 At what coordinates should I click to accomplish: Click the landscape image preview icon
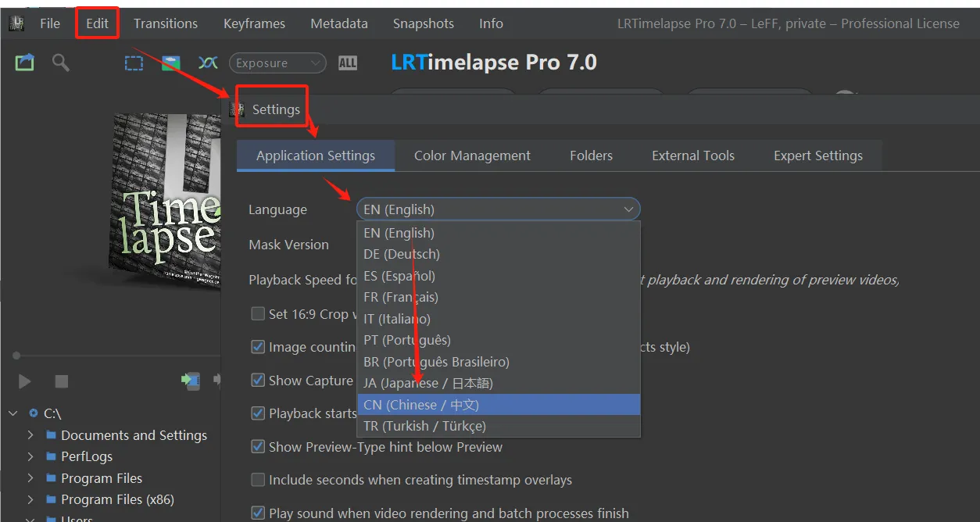[171, 63]
